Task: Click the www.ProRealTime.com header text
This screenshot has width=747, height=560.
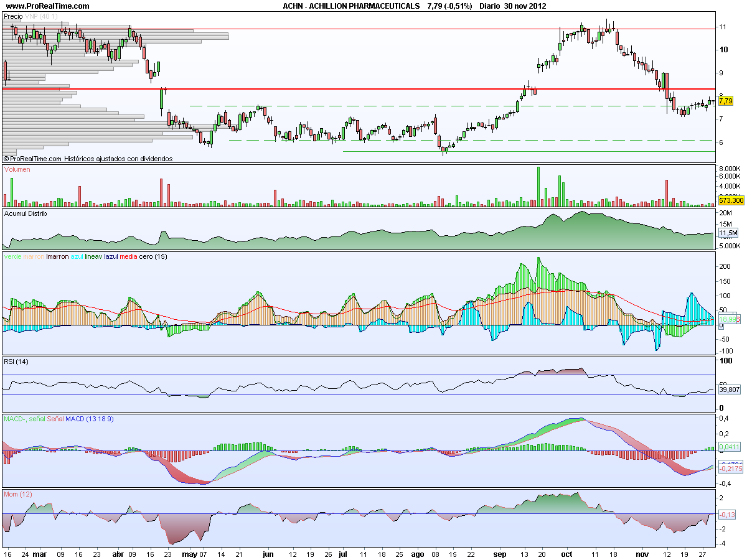Action: (x=47, y=6)
